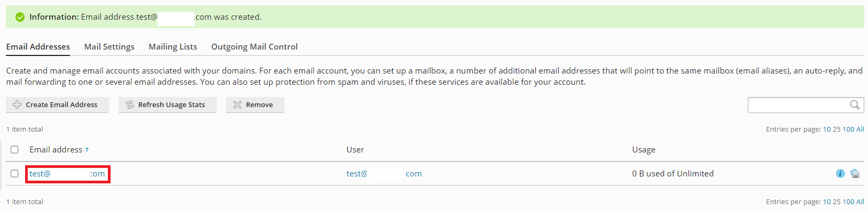This screenshot has width=868, height=210.
Task: Check the box next to test@ email row
Action: pyautogui.click(x=14, y=174)
